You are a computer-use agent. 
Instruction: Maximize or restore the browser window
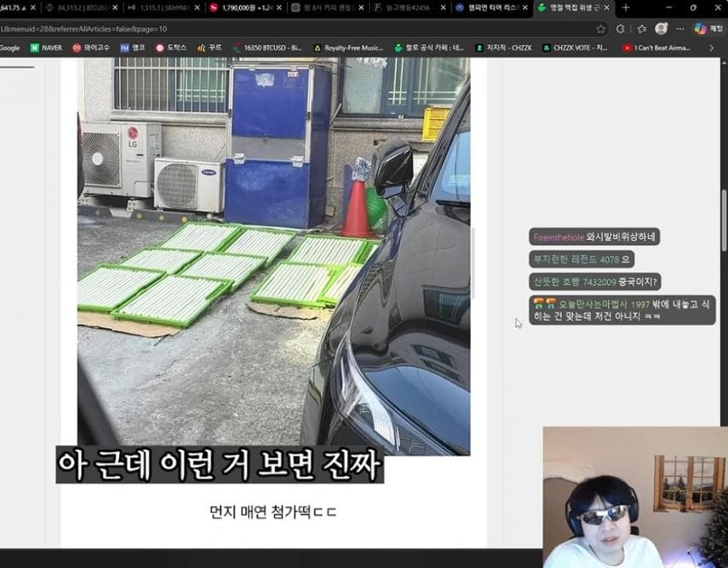(x=693, y=8)
